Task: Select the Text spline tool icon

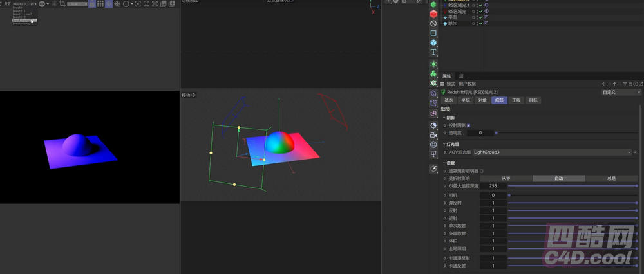Action: [x=433, y=52]
